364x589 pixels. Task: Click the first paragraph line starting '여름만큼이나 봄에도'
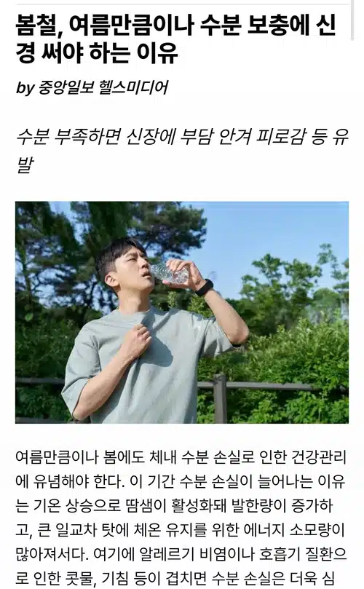pos(181,456)
